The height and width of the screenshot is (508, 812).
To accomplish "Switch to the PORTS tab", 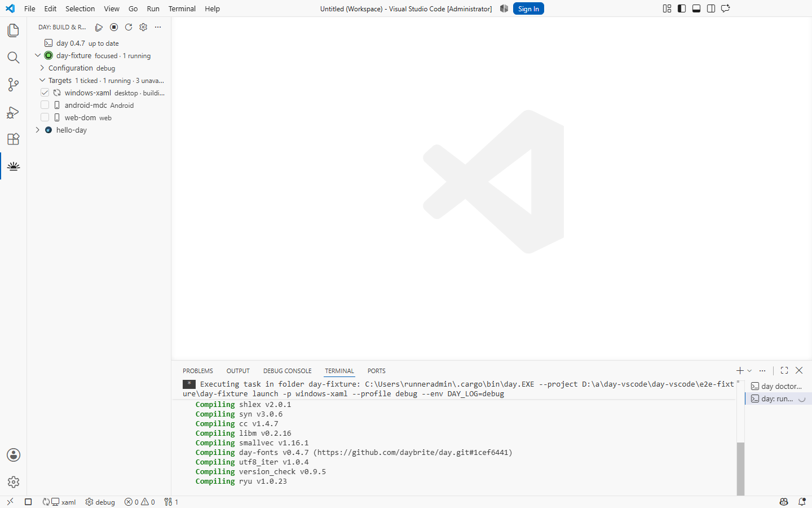I will coord(377,371).
